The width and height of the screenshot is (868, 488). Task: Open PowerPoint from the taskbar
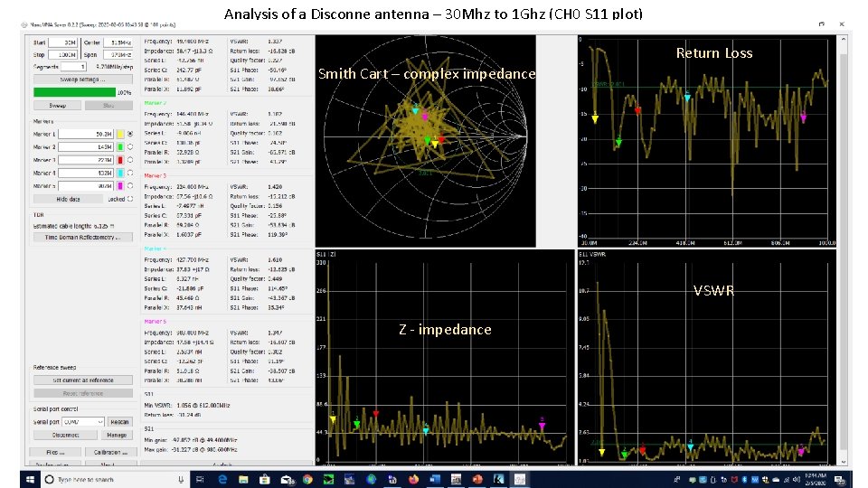[x=477, y=479]
